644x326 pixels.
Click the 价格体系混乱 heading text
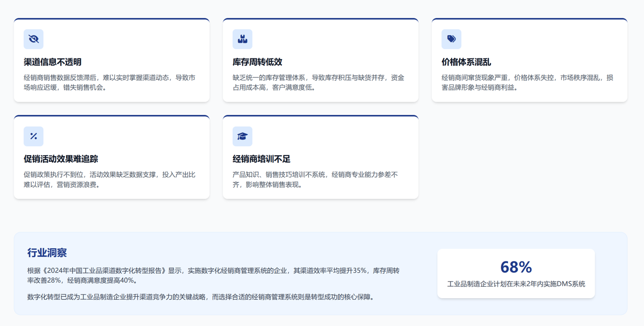pyautogui.click(x=466, y=62)
